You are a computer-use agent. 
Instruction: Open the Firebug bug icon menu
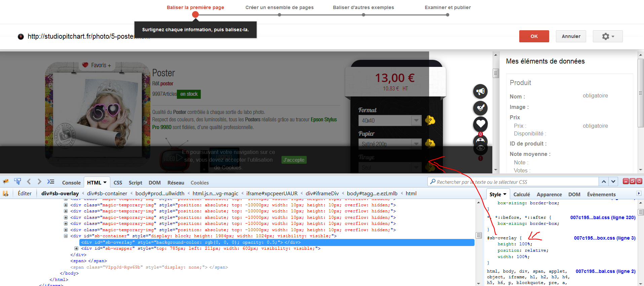click(6, 182)
